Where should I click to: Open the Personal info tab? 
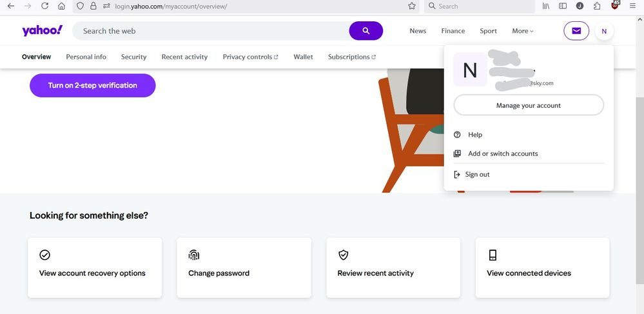86,57
